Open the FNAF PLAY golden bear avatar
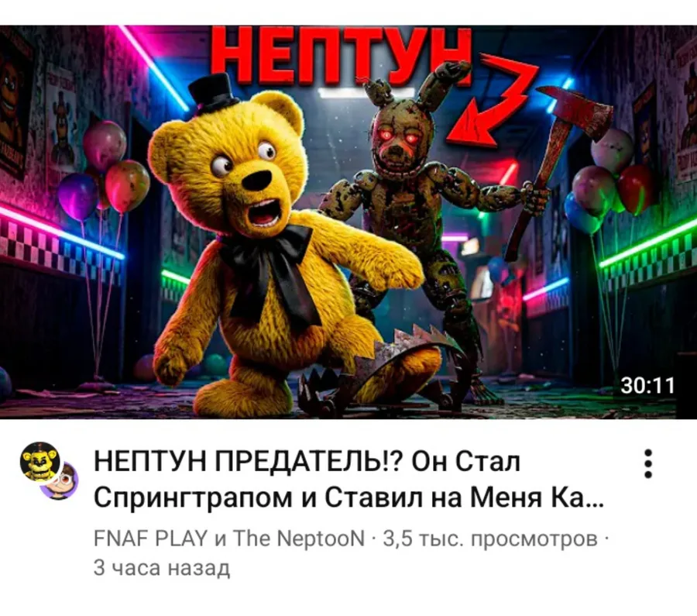 [x=40, y=462]
